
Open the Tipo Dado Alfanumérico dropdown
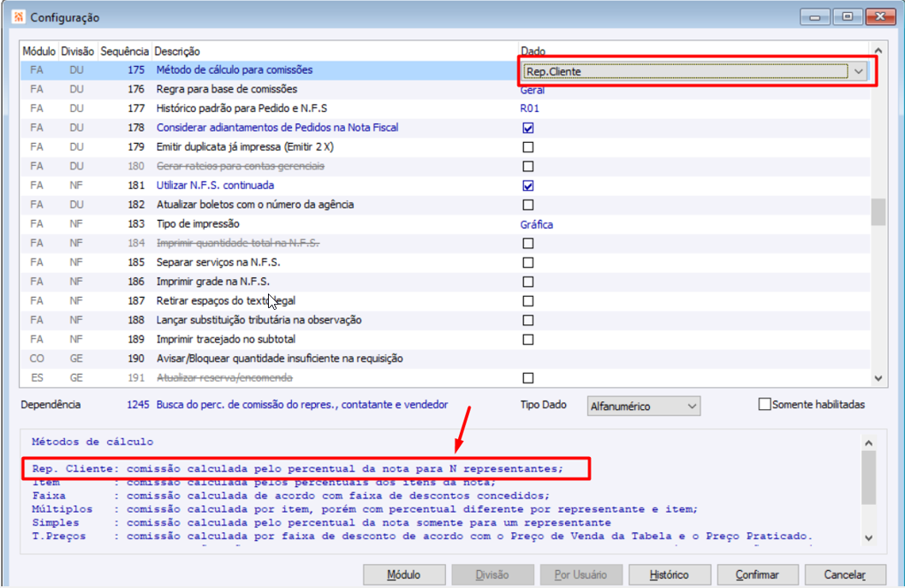point(644,407)
